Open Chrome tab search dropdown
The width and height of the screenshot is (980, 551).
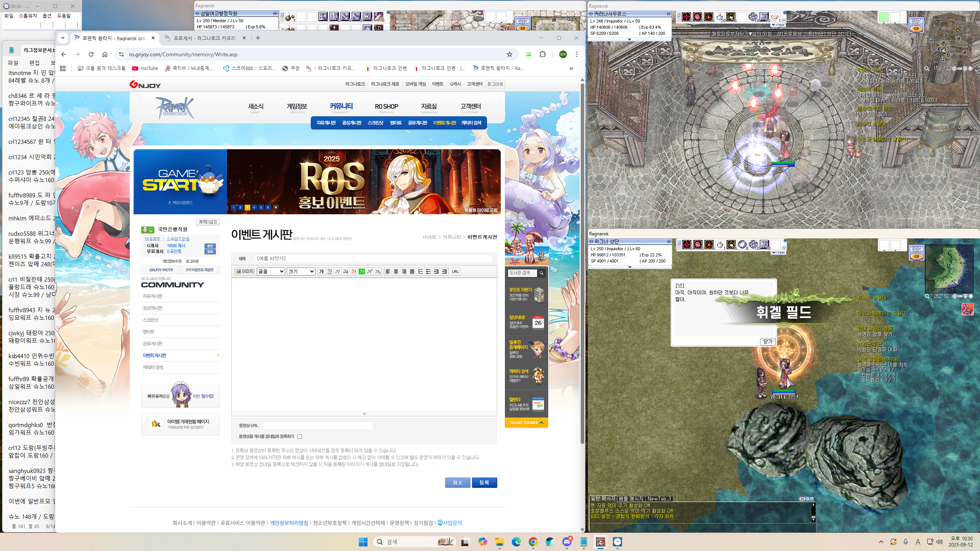click(63, 38)
